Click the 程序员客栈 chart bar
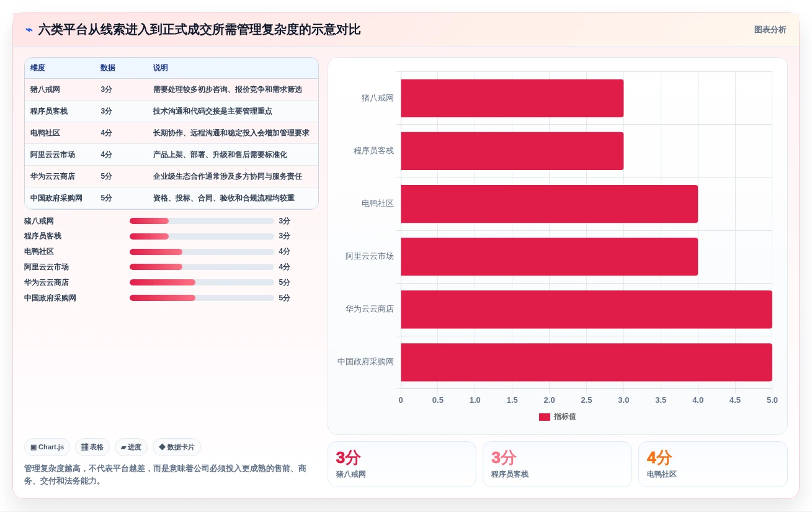The width and height of the screenshot is (812, 512). pyautogui.click(x=512, y=151)
